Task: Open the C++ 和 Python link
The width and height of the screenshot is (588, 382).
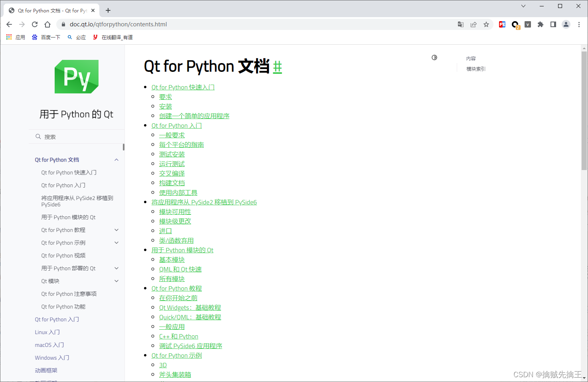Action: [x=179, y=336]
